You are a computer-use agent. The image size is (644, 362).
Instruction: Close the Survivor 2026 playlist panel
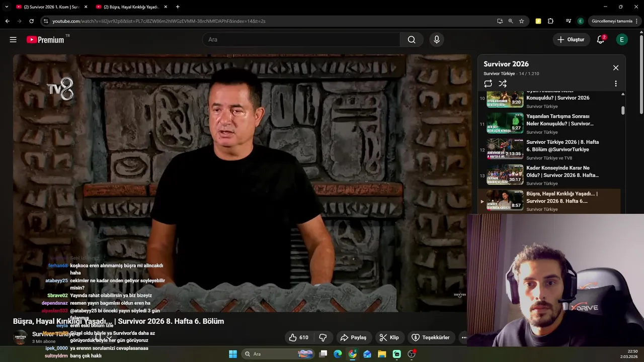615,68
